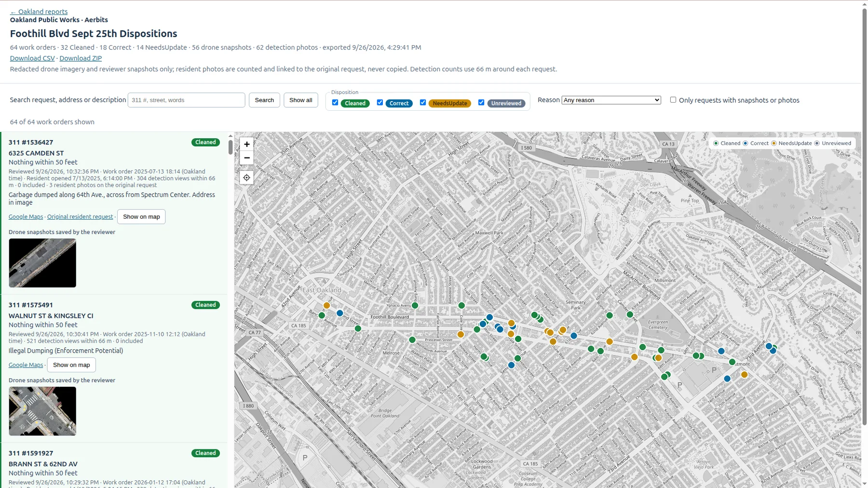This screenshot has height=488, width=868.
Task: Select work order 311 #1536427 heading
Action: click(x=31, y=142)
